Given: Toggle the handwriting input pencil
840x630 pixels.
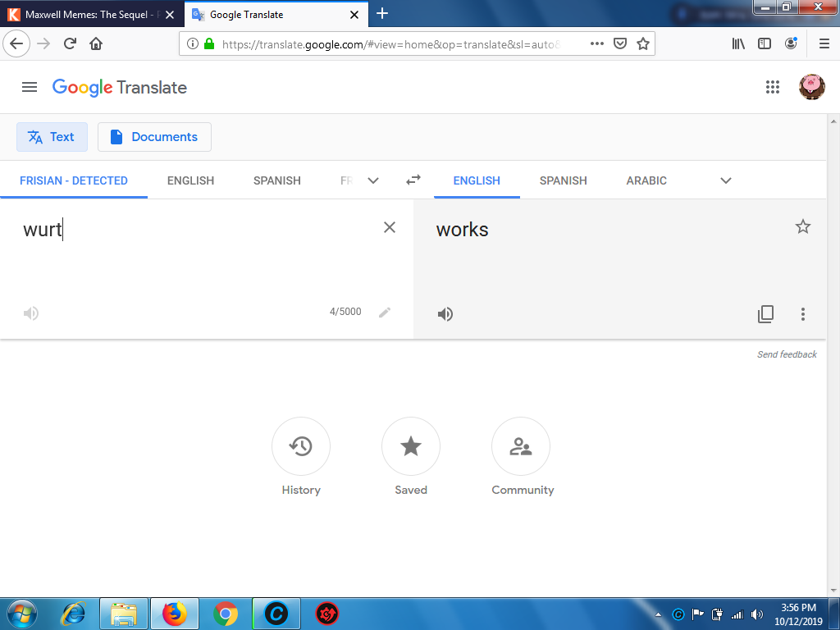Looking at the screenshot, I should click(x=385, y=313).
